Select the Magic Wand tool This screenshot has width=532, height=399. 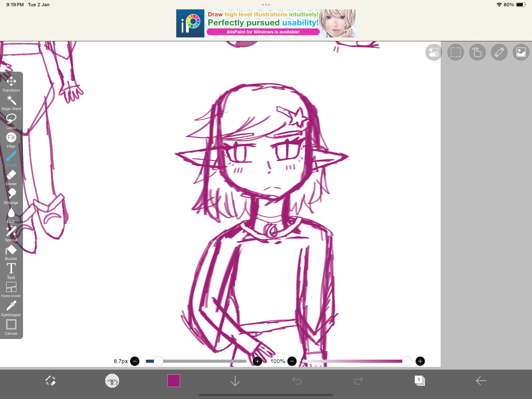11,103
